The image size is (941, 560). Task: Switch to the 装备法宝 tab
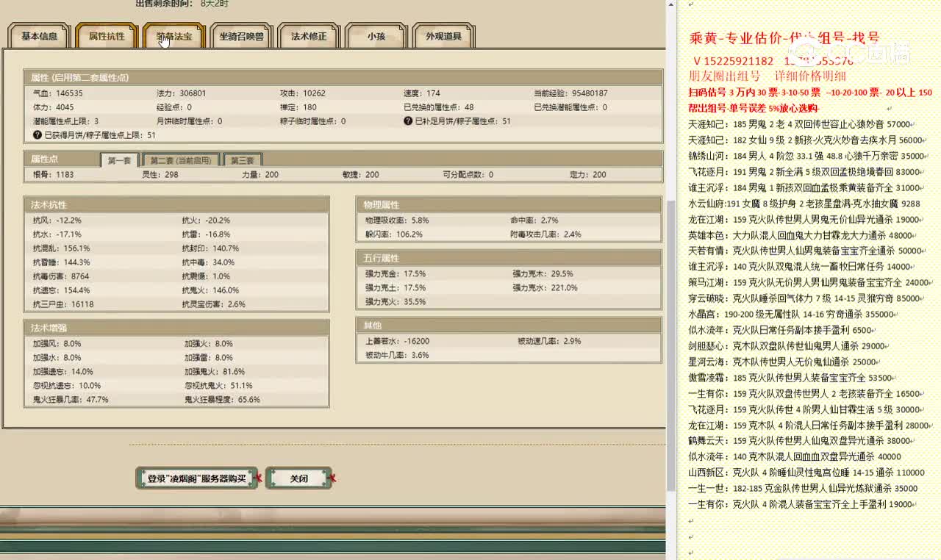click(x=174, y=36)
